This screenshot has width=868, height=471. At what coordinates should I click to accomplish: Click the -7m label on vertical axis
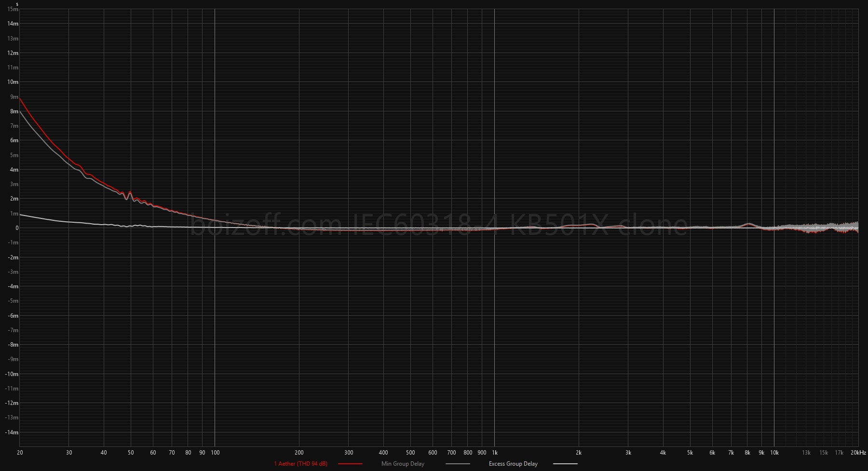point(13,330)
